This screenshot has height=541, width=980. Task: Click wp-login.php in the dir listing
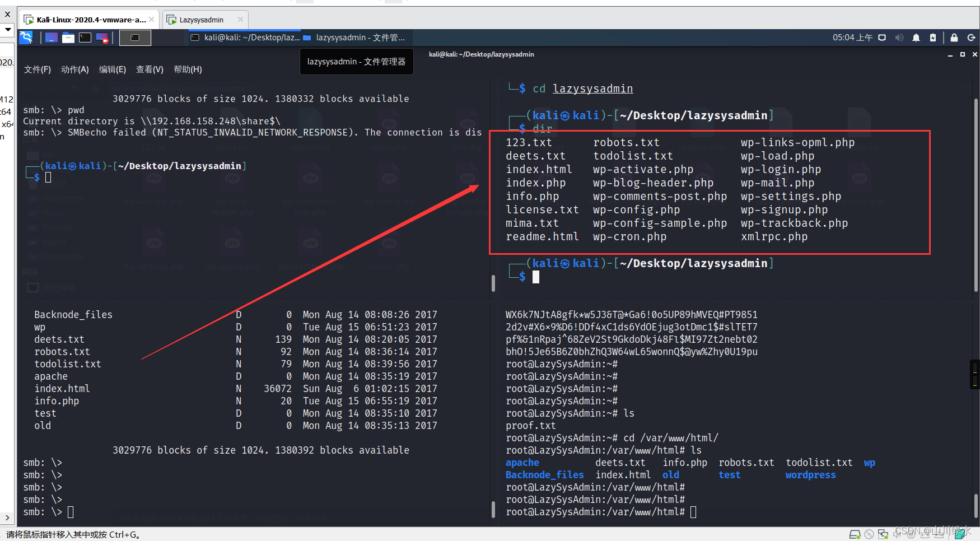[x=781, y=169]
